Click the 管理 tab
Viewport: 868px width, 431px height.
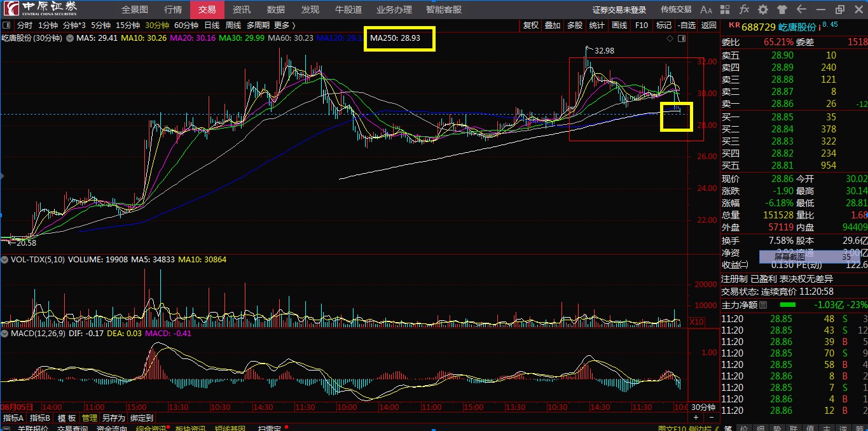[x=90, y=418]
